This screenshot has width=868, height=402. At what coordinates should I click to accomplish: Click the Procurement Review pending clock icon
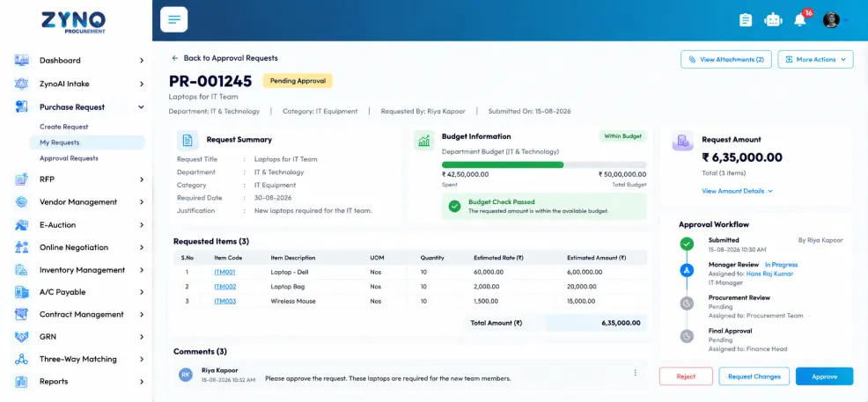click(x=687, y=303)
